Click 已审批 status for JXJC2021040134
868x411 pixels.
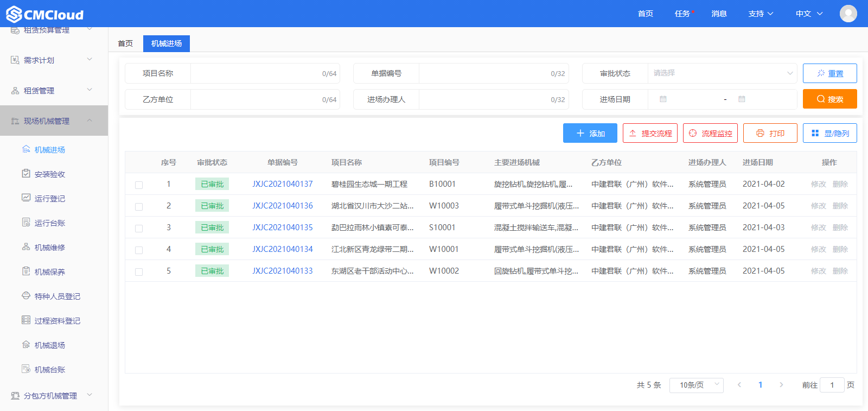click(212, 249)
